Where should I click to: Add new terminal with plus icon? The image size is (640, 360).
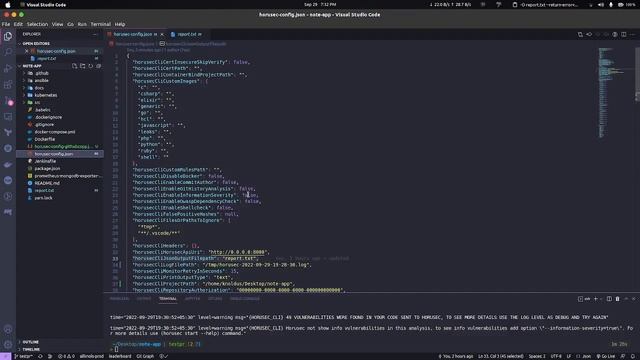pos(596,299)
